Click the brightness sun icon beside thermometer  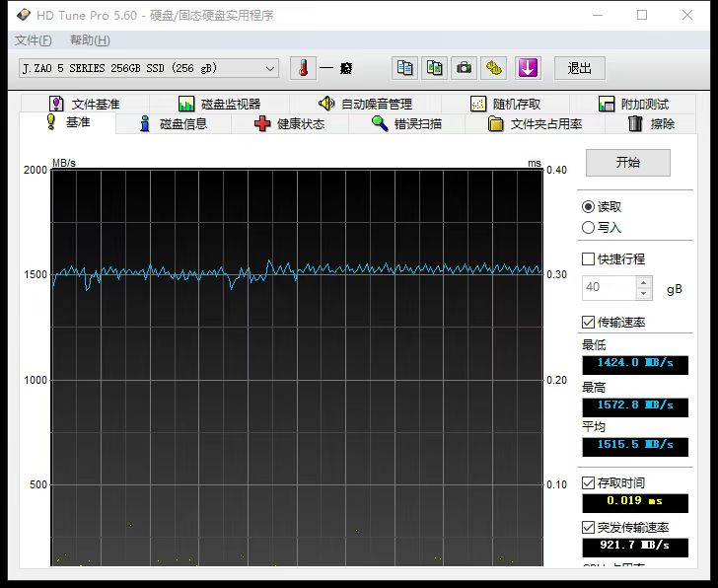346,68
